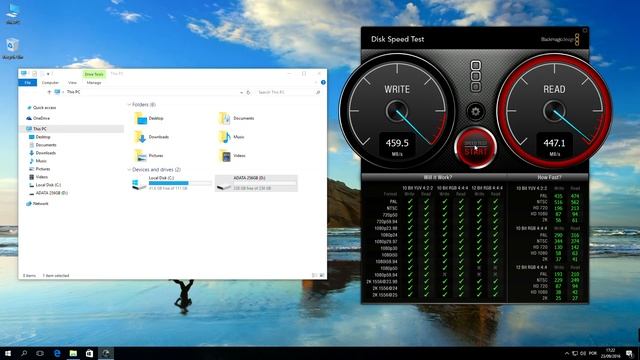This screenshot has height=360, width=640.
Task: Click the Disk Speed Test taskbar icon
Action: [106, 353]
